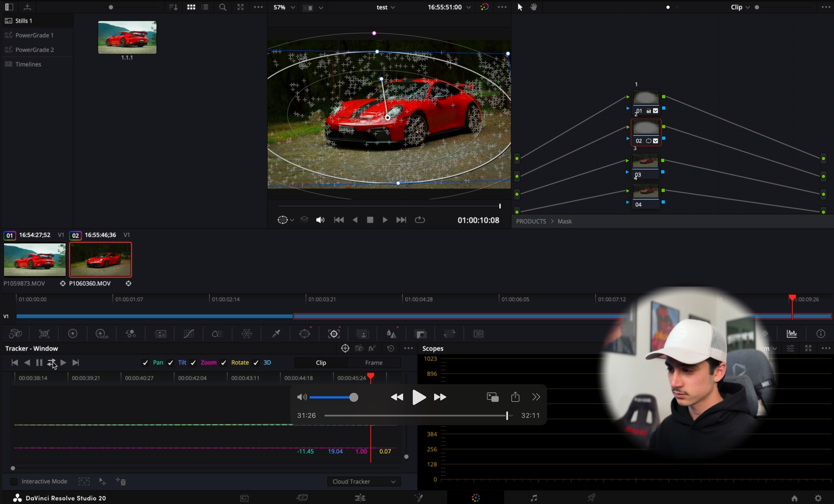This screenshot has height=504, width=834.
Task: Disable the Zoom tracking checkbox
Action: point(193,363)
